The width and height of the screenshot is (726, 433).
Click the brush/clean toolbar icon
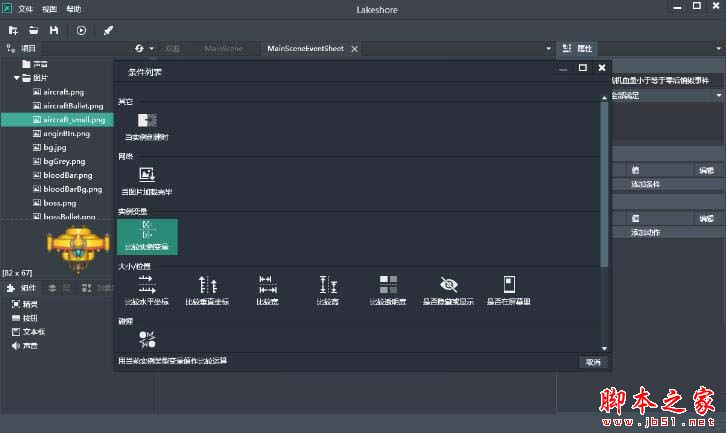click(108, 31)
